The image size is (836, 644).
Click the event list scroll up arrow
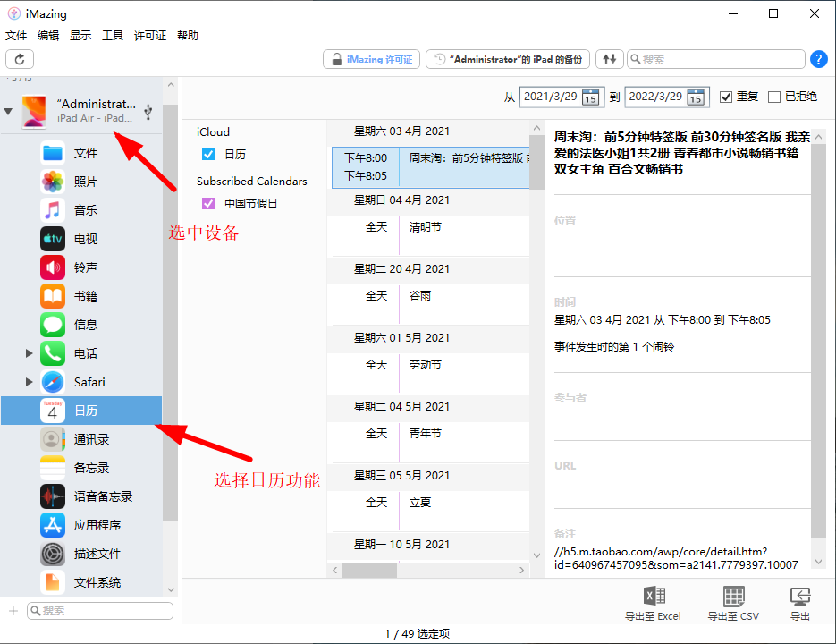point(536,128)
